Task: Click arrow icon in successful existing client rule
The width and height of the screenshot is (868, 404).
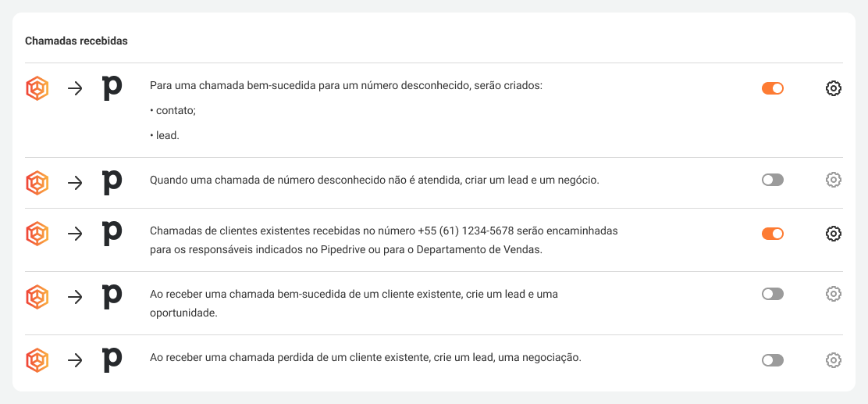Action: click(75, 297)
